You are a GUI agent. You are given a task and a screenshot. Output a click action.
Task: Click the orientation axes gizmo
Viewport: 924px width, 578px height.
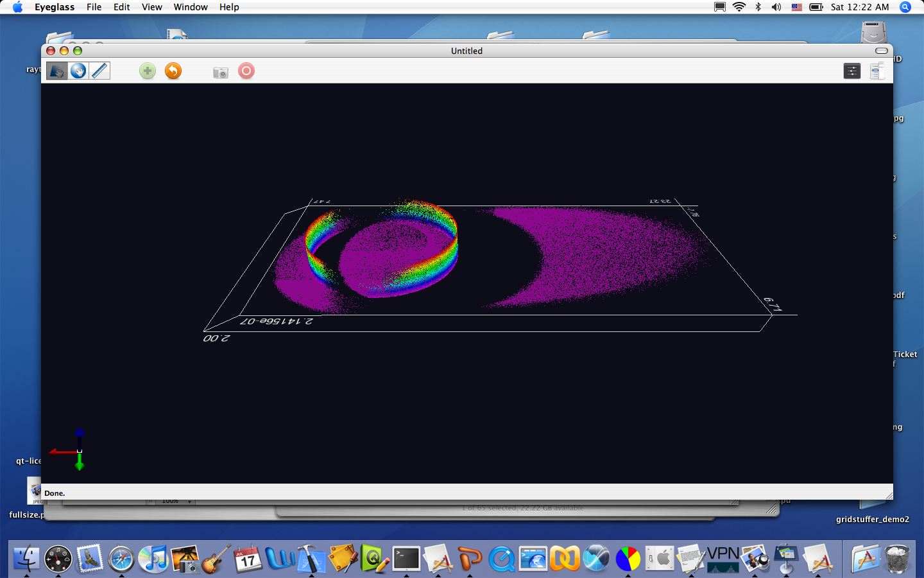click(78, 451)
